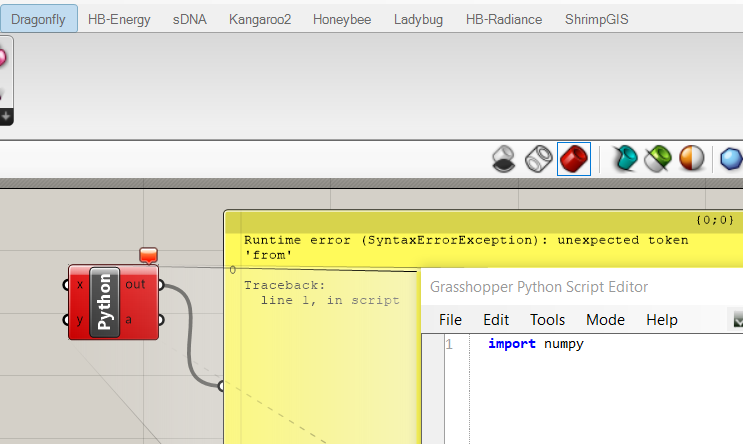Click the teal selected-only preview icon

coord(625,159)
